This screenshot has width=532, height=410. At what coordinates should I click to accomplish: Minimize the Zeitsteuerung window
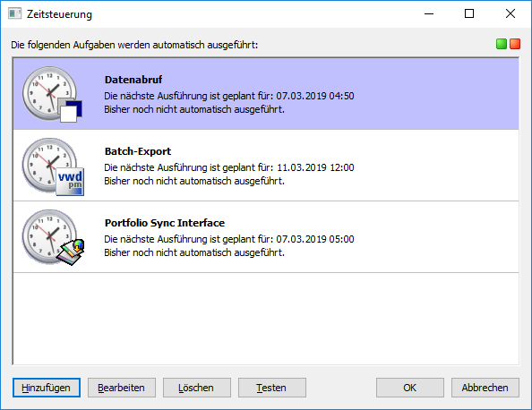(x=429, y=14)
